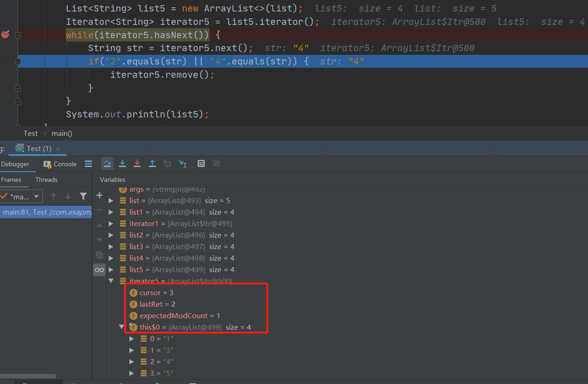Click the next frame down arrow
The height and width of the screenshot is (384, 588).
[68, 197]
